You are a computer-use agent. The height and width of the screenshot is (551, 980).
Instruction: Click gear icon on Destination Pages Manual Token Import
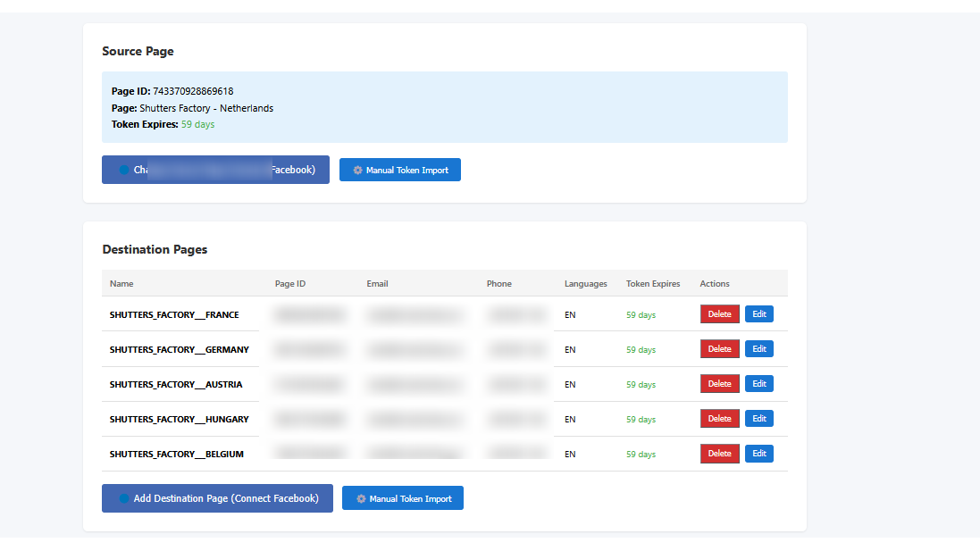361,498
